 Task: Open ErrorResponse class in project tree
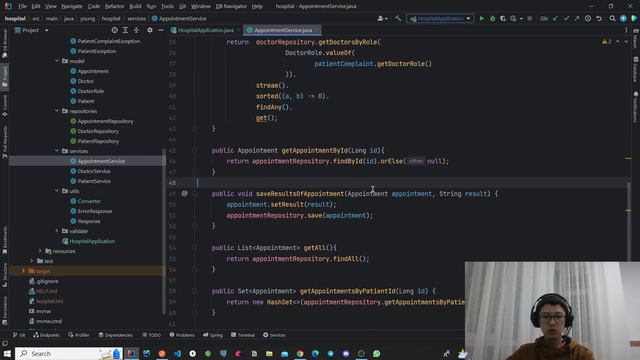[x=95, y=211]
